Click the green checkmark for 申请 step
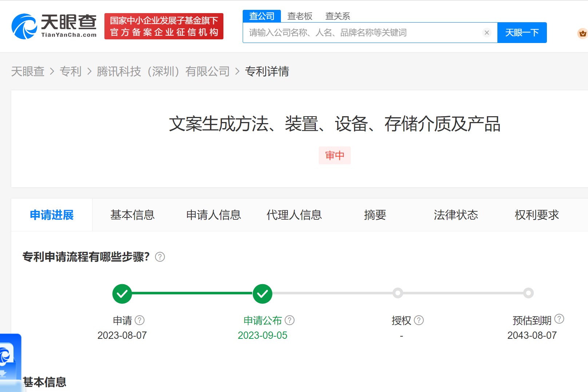Image resolution: width=588 pixels, height=392 pixels. click(122, 294)
